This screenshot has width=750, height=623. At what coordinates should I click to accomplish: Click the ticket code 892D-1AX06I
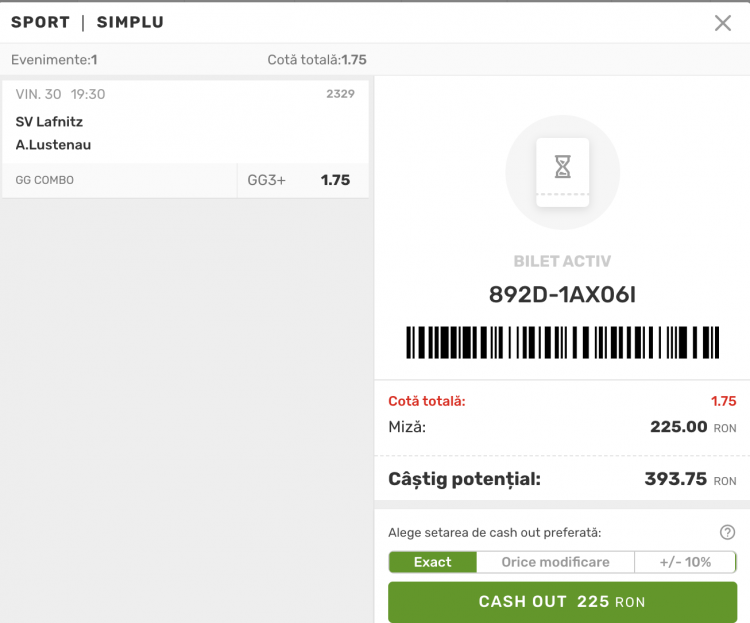tap(562, 294)
